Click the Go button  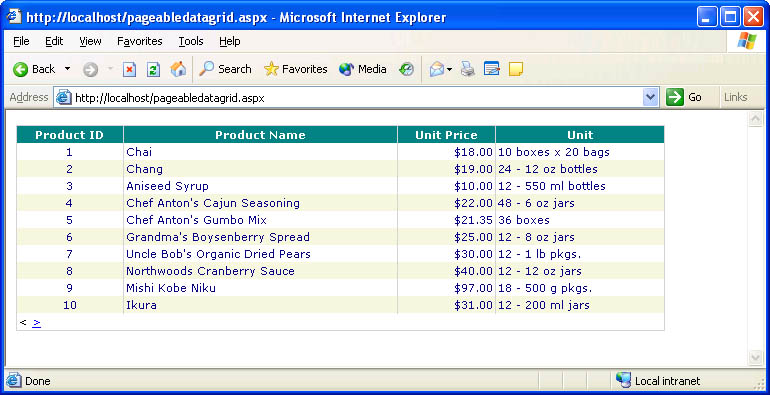tap(684, 97)
